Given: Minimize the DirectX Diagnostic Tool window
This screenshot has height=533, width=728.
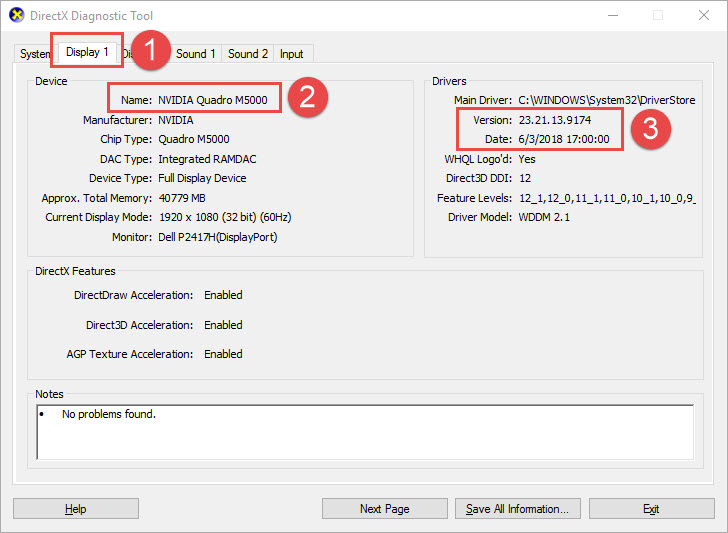Looking at the screenshot, I should click(613, 15).
